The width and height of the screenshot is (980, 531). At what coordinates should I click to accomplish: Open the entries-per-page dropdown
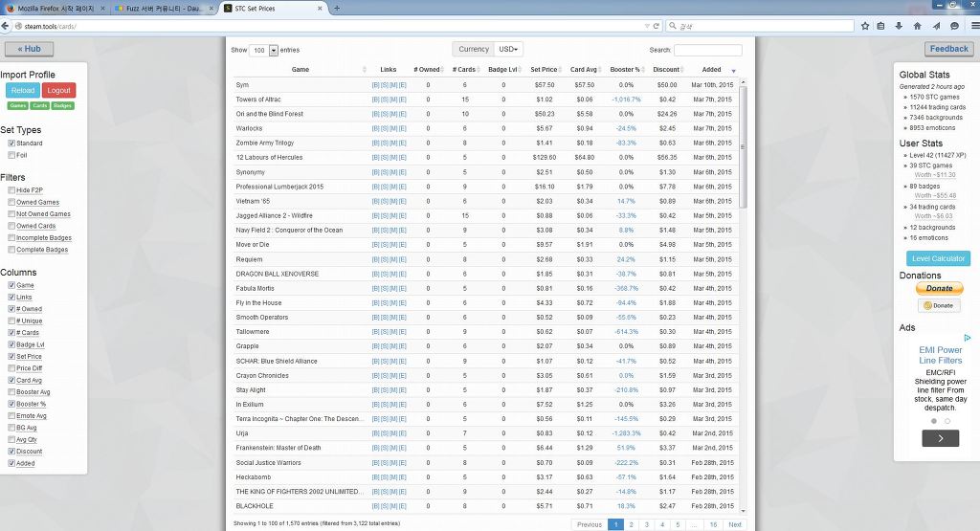click(263, 50)
